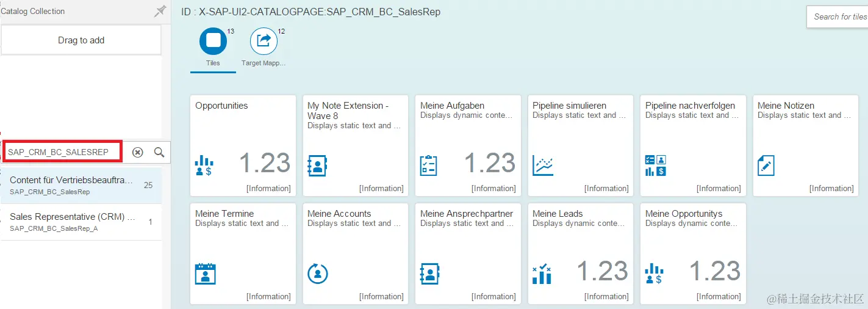Click the Meine Termine calendar icon
The width and height of the screenshot is (868, 309).
coord(205,274)
